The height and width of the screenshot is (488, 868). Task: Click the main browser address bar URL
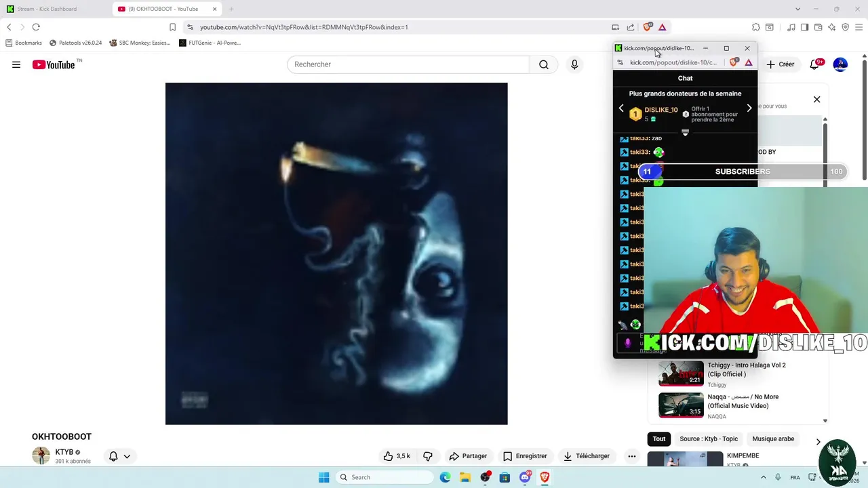304,27
